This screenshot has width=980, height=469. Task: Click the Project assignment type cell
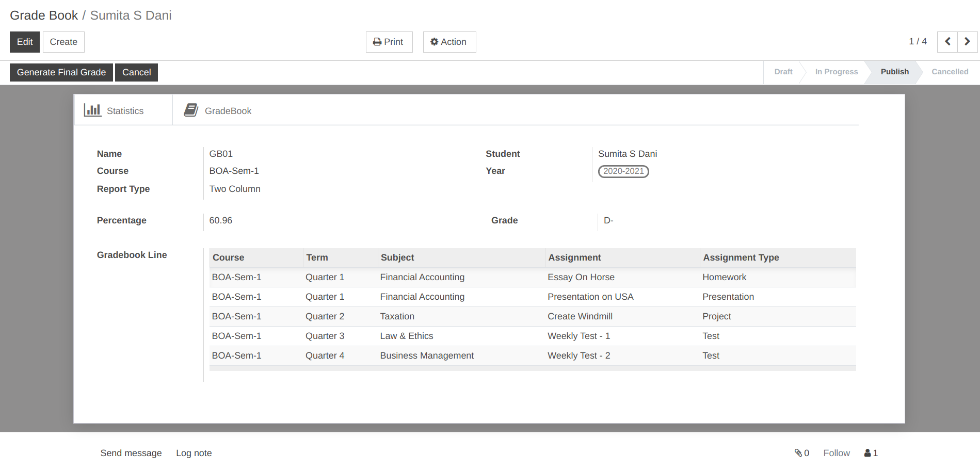[778, 316]
